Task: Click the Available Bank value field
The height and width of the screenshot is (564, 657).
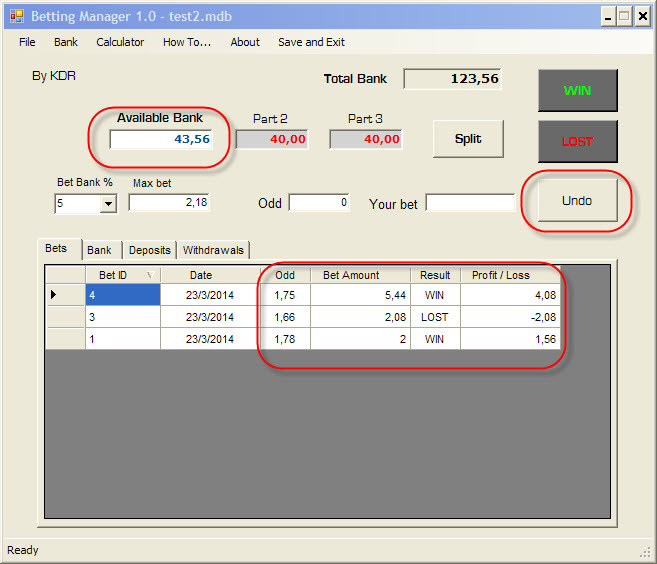Action: (161, 140)
